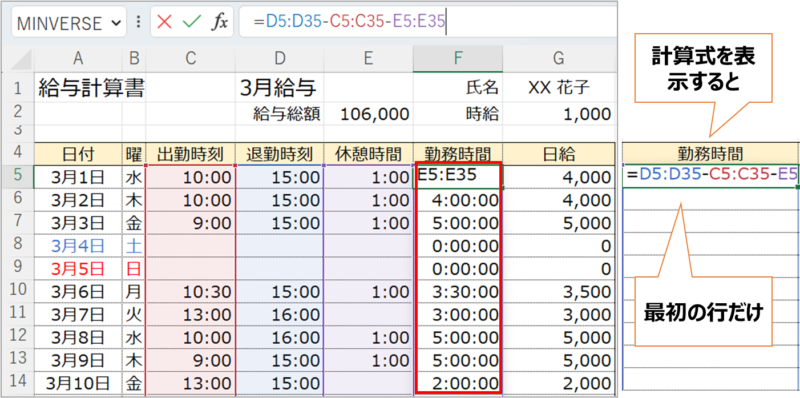Viewport: 800px width, 398px height.
Task: Click the 1,000 hourly wage cell
Action: [559, 114]
